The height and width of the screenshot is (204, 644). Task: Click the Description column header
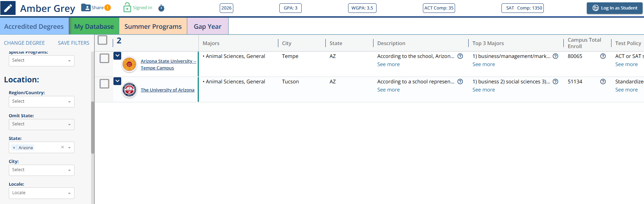[x=391, y=43]
